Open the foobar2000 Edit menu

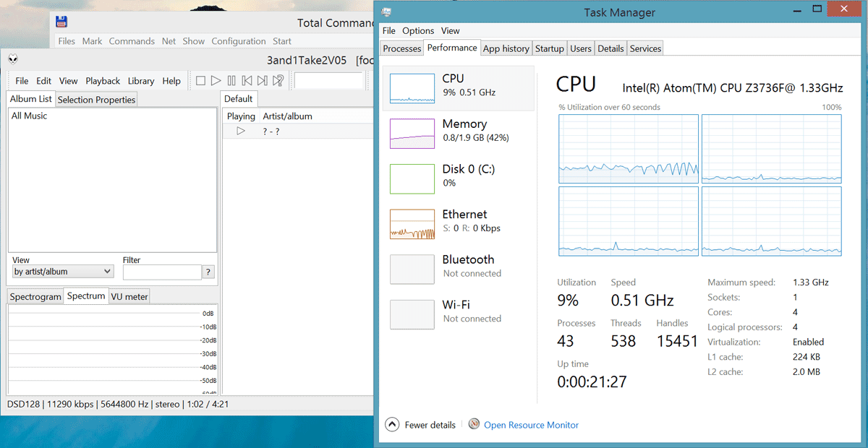(x=44, y=81)
